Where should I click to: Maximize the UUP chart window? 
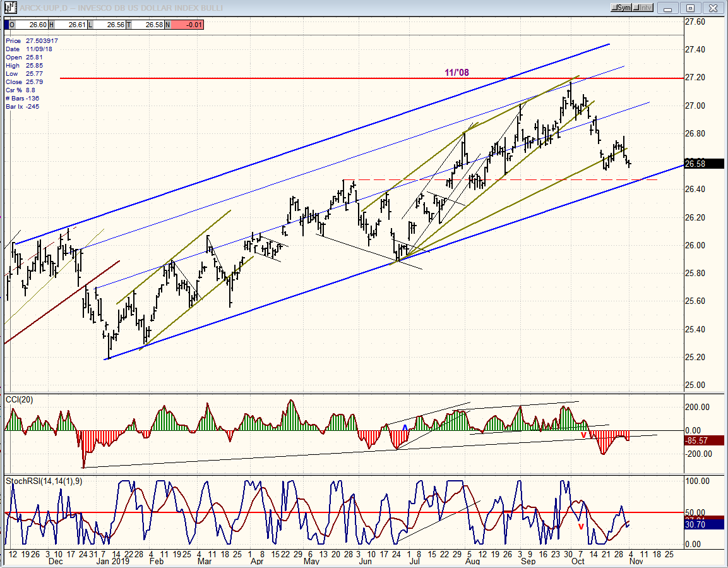(x=690, y=8)
